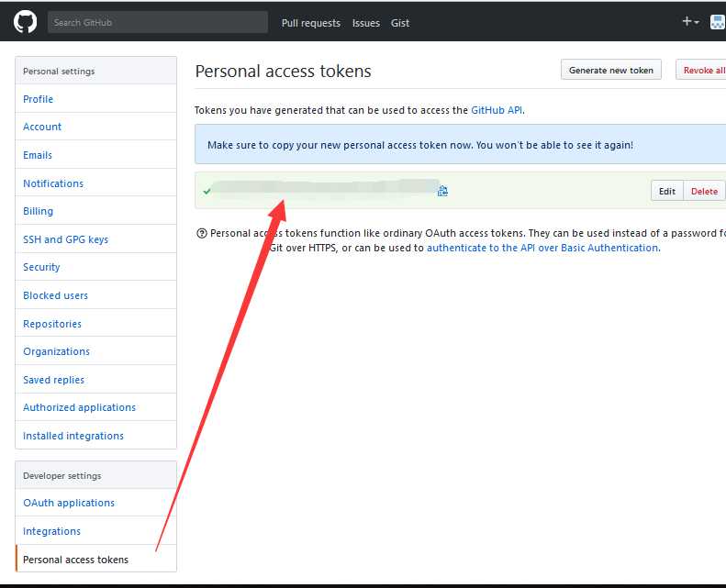
Task: Click the blurred token value
Action: pyautogui.click(x=327, y=188)
